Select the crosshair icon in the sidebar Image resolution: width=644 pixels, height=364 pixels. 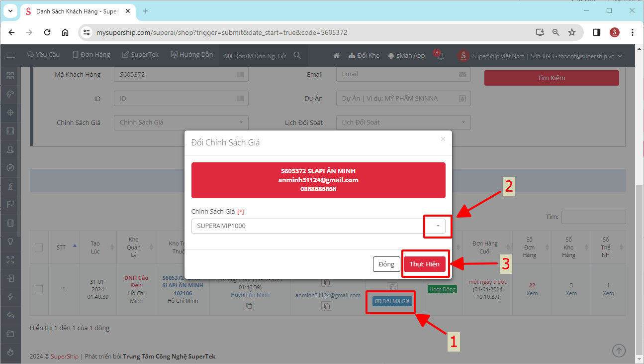coord(10,113)
